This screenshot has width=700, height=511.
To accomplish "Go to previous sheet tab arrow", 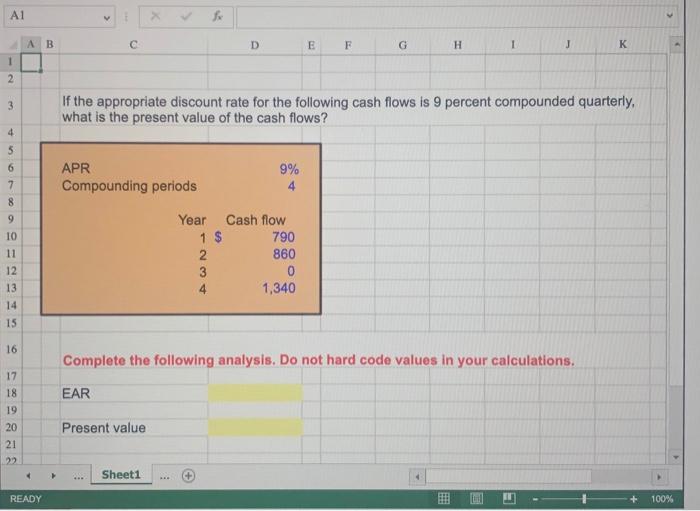I will click(x=28, y=476).
